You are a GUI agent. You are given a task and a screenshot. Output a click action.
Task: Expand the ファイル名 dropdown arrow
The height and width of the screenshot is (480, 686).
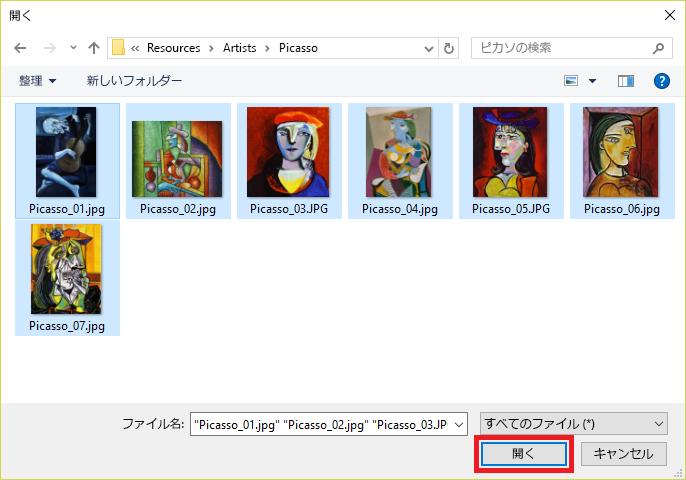459,424
